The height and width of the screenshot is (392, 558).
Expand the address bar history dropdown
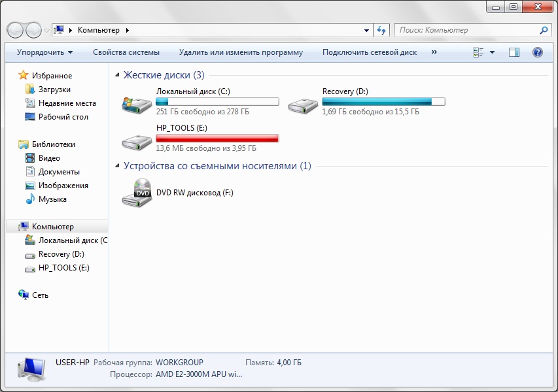pyautogui.click(x=366, y=30)
